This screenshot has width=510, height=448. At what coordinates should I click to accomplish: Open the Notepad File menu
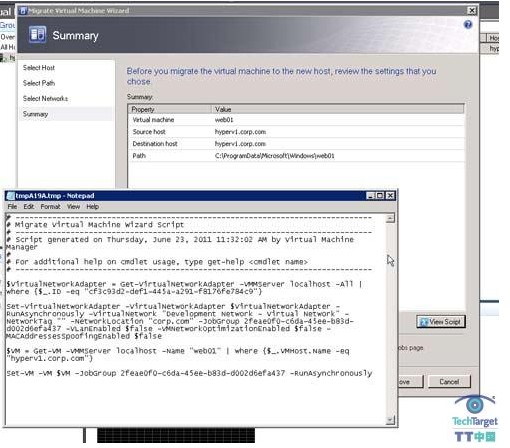click(12, 207)
